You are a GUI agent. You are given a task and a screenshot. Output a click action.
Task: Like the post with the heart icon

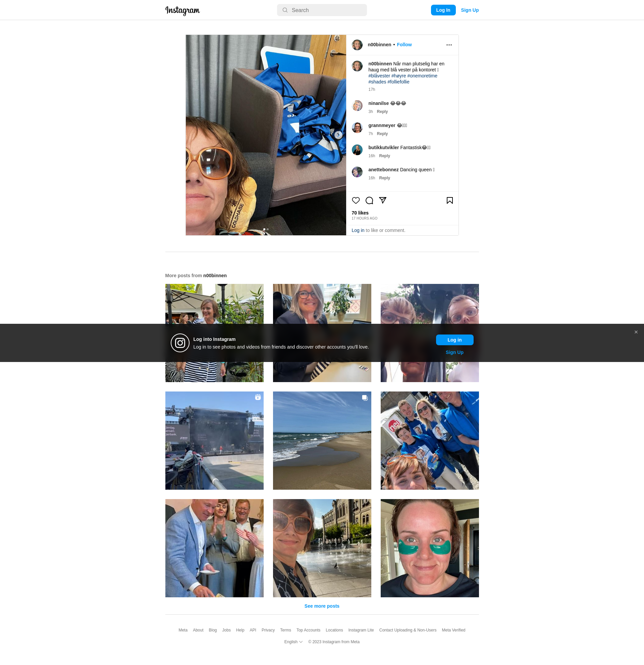click(x=356, y=200)
